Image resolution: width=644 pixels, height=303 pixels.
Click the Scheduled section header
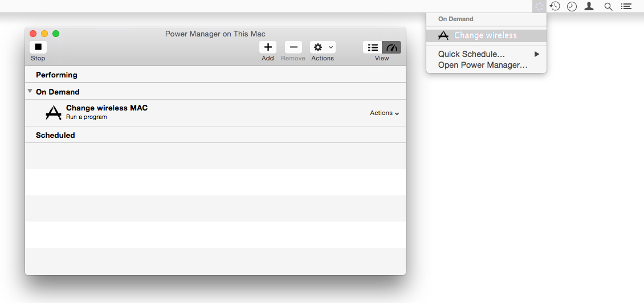55,135
